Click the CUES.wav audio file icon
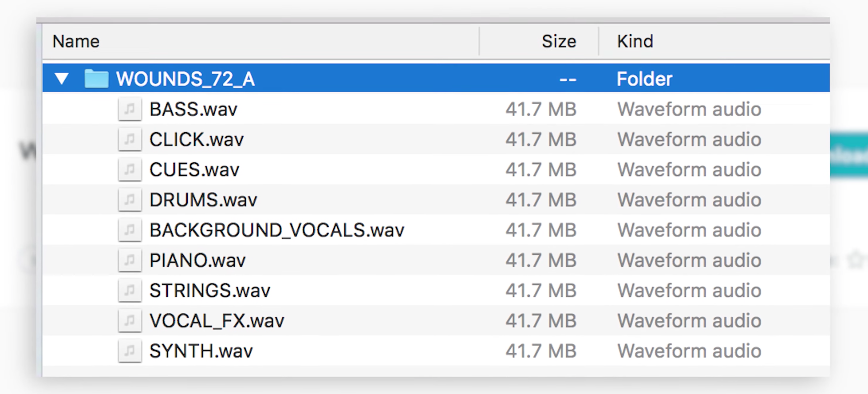The height and width of the screenshot is (394, 868). click(130, 169)
